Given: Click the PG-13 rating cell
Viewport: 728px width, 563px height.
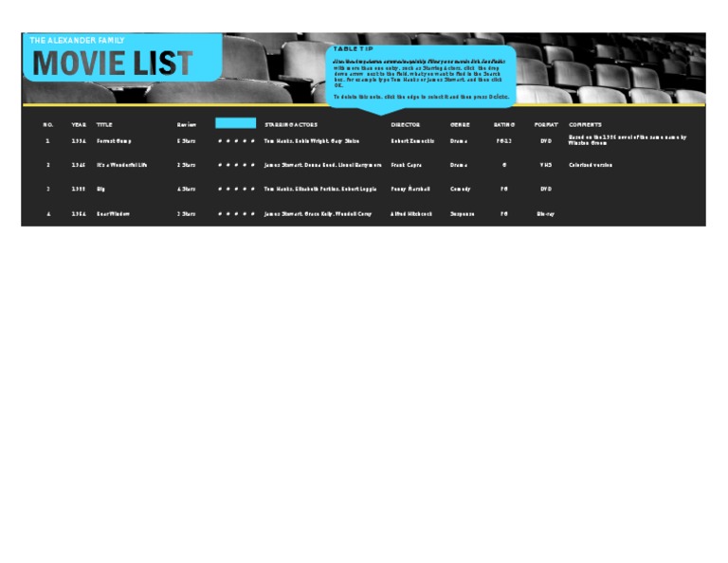Looking at the screenshot, I should pyautogui.click(x=503, y=141).
